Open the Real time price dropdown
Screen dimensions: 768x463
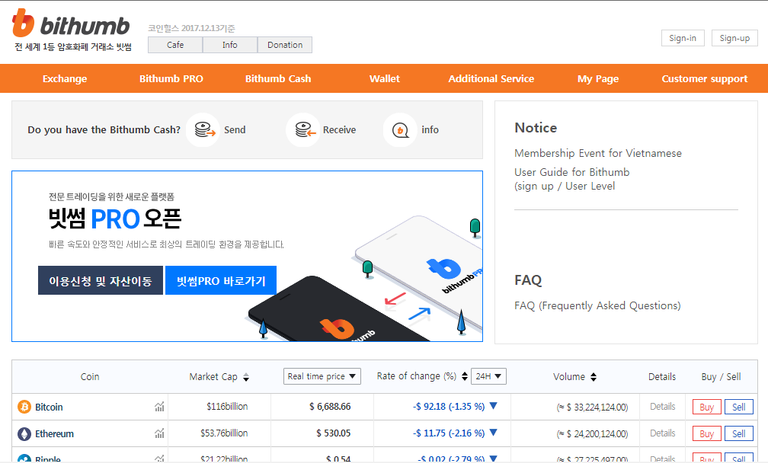pyautogui.click(x=322, y=376)
